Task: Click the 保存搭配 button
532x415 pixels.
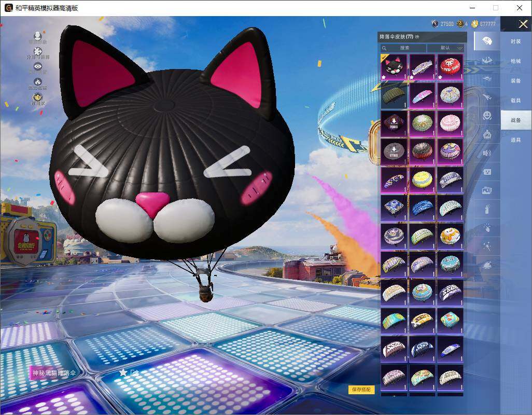Action: 361,390
